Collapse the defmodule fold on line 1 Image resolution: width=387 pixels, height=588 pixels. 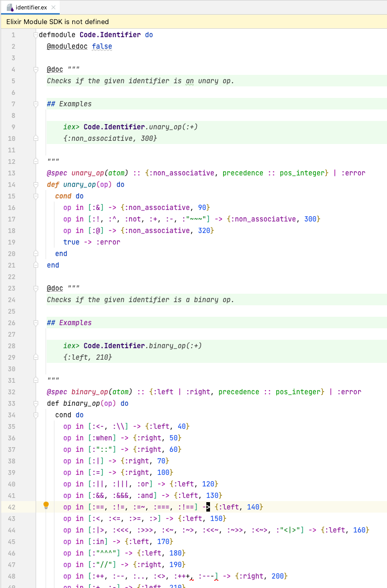coord(36,35)
